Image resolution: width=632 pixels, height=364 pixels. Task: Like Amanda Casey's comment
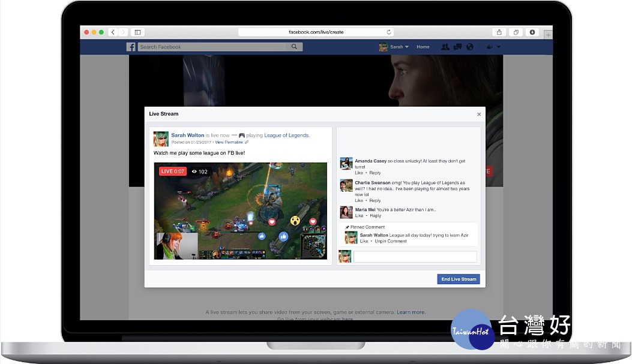359,173
